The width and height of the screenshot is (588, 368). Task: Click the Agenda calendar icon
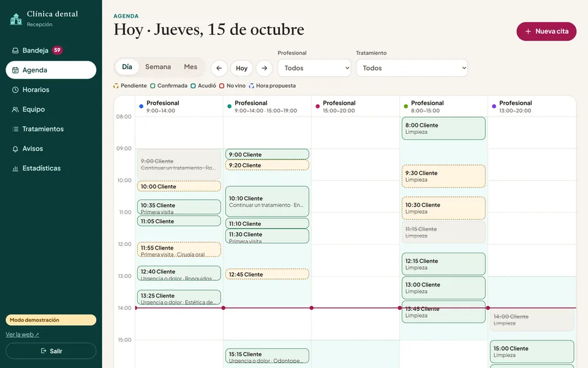click(x=15, y=70)
